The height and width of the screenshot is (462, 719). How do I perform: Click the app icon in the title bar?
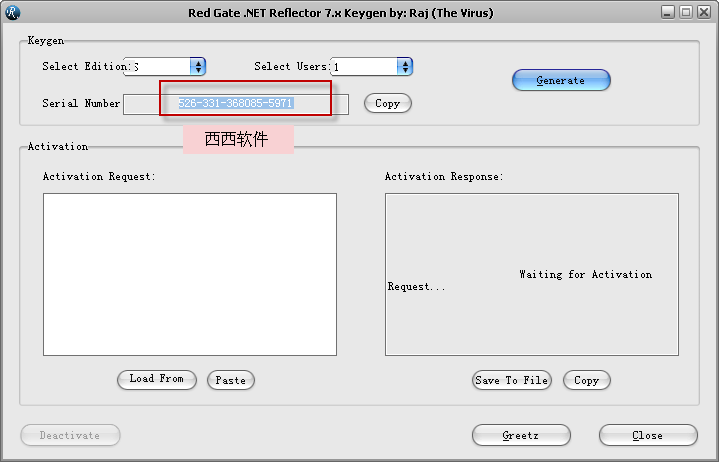(12, 12)
